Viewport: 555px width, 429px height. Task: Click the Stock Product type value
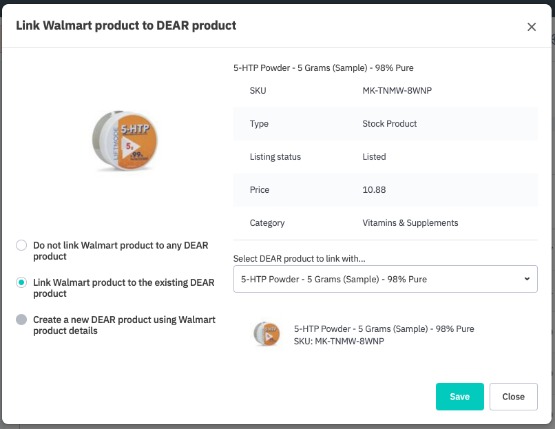point(389,124)
